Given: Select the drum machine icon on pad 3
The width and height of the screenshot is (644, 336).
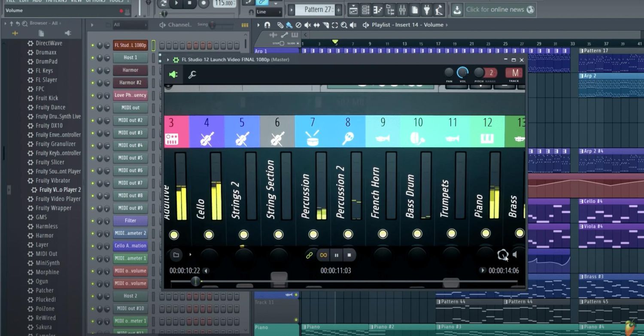Looking at the screenshot, I should point(172,139).
